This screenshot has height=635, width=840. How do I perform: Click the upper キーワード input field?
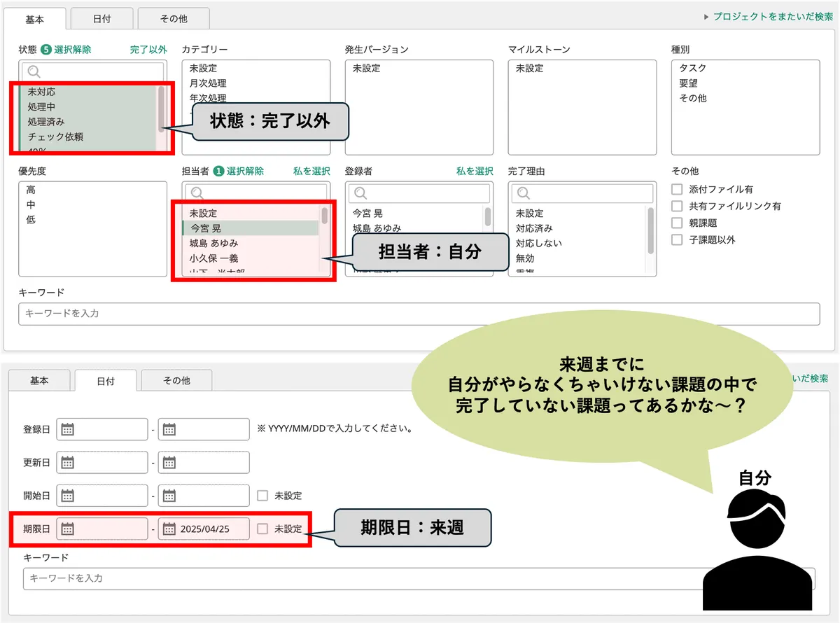pos(419,314)
